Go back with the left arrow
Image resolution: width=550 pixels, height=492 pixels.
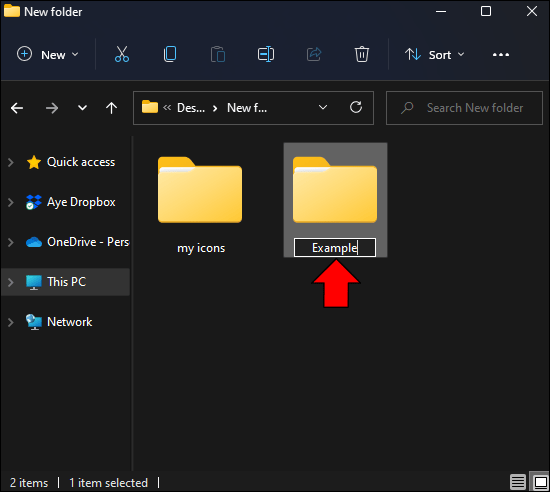pos(17,108)
